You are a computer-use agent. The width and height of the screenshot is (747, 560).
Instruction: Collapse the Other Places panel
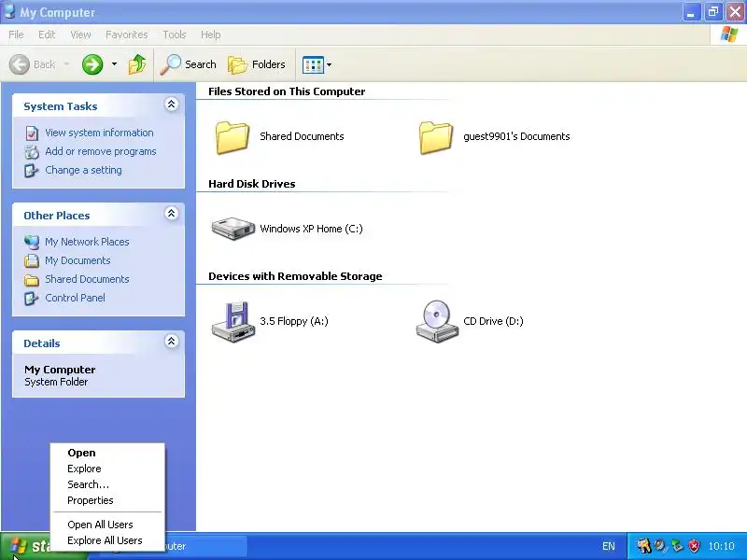tap(172, 213)
